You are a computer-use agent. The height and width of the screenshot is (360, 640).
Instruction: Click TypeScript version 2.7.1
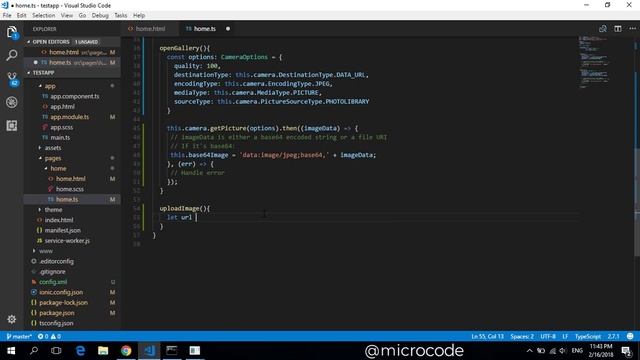point(613,336)
